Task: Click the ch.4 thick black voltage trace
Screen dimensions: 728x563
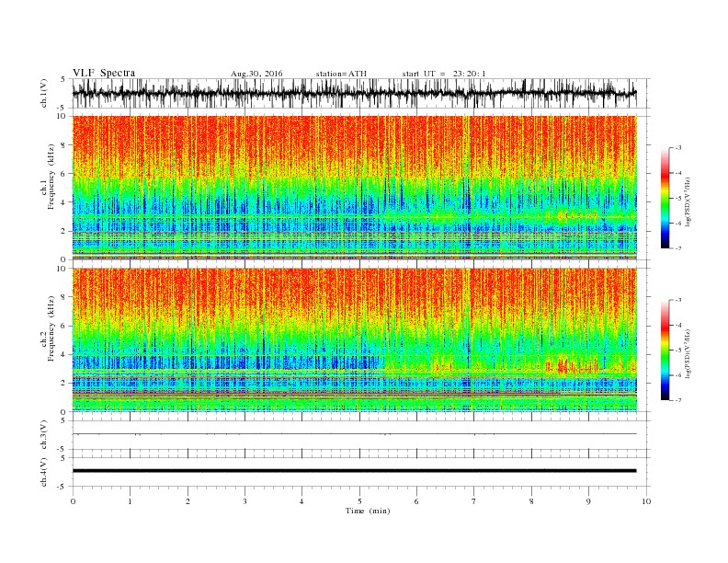Action: coord(354,471)
